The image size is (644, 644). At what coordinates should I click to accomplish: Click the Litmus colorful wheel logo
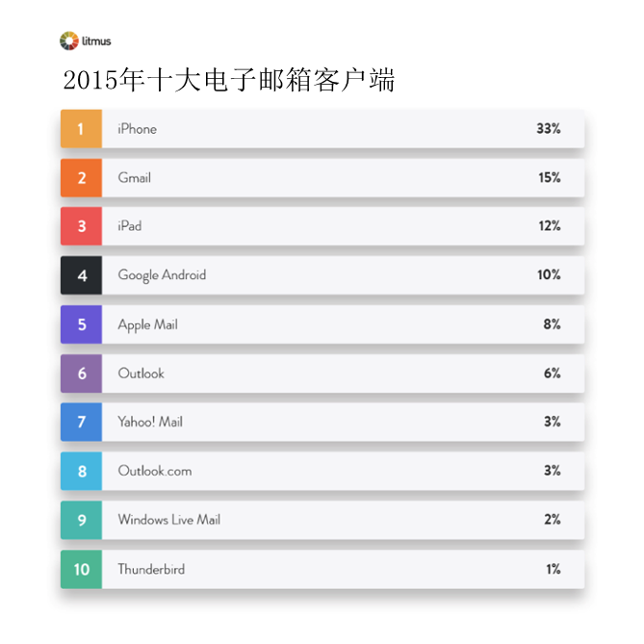[x=69, y=40]
